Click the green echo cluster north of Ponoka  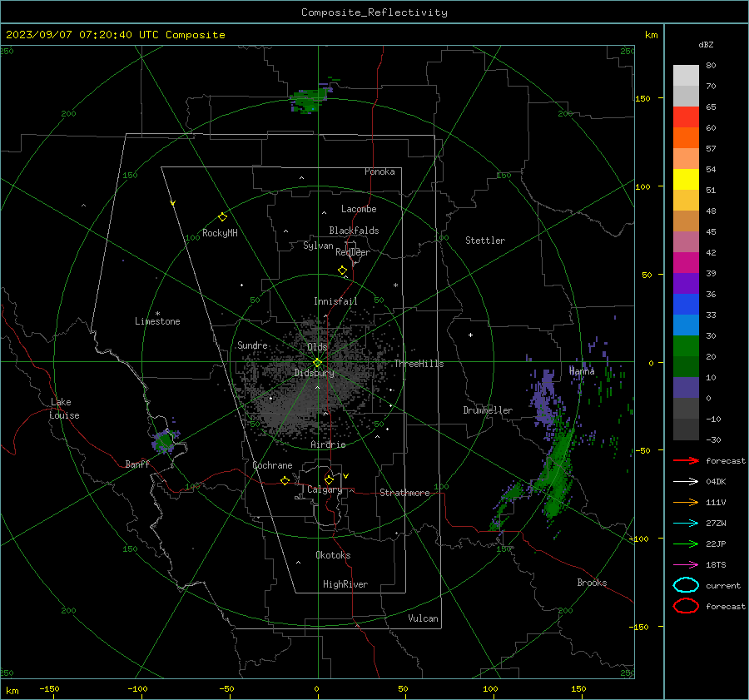(x=310, y=99)
